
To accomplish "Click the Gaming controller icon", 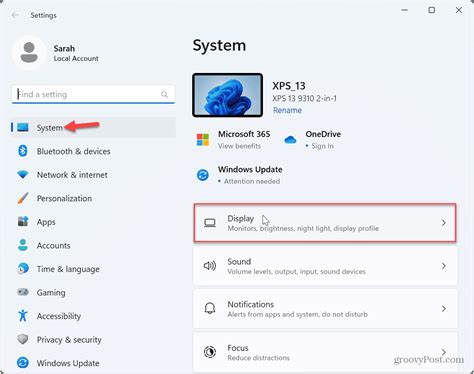I will tap(23, 292).
